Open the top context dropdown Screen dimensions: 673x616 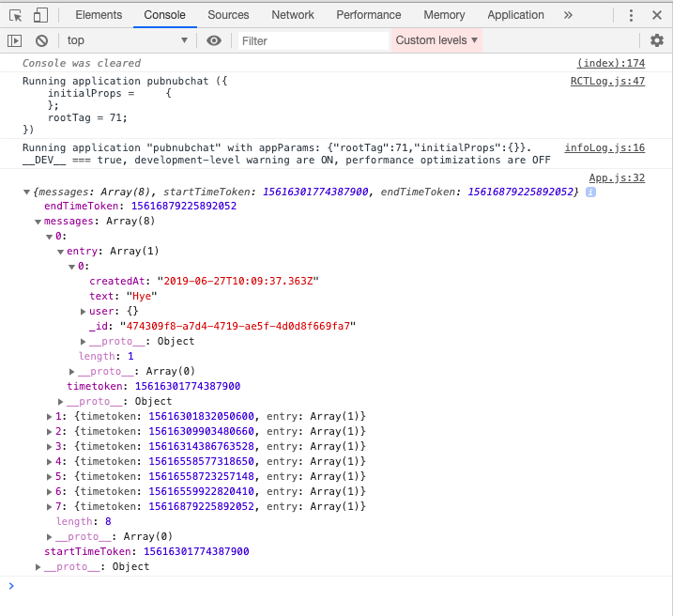(x=127, y=40)
